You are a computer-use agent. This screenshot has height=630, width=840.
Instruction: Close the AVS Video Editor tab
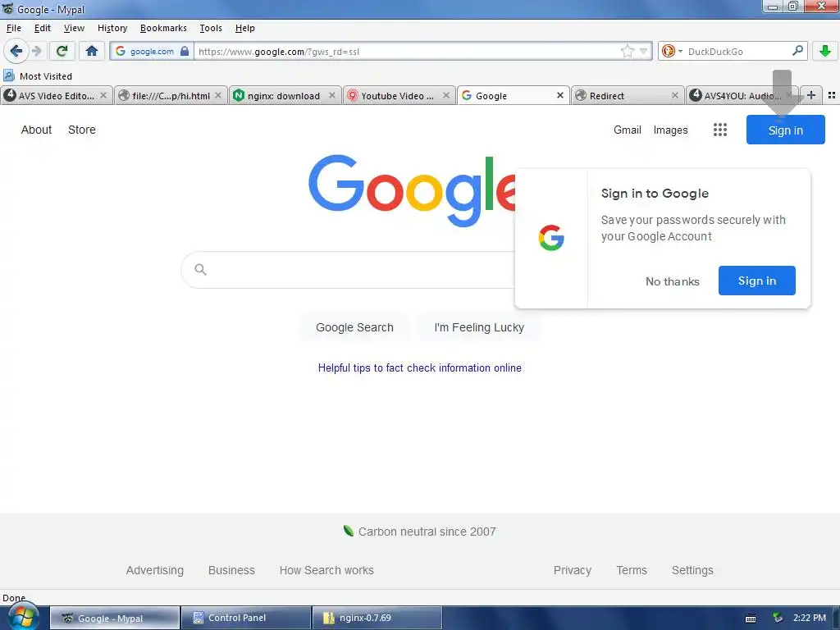[x=103, y=95]
